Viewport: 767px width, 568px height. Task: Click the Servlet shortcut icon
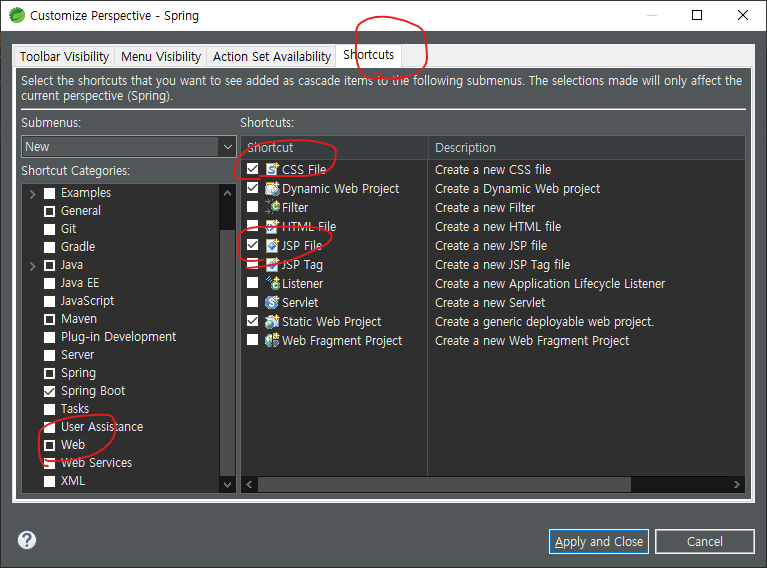click(272, 302)
